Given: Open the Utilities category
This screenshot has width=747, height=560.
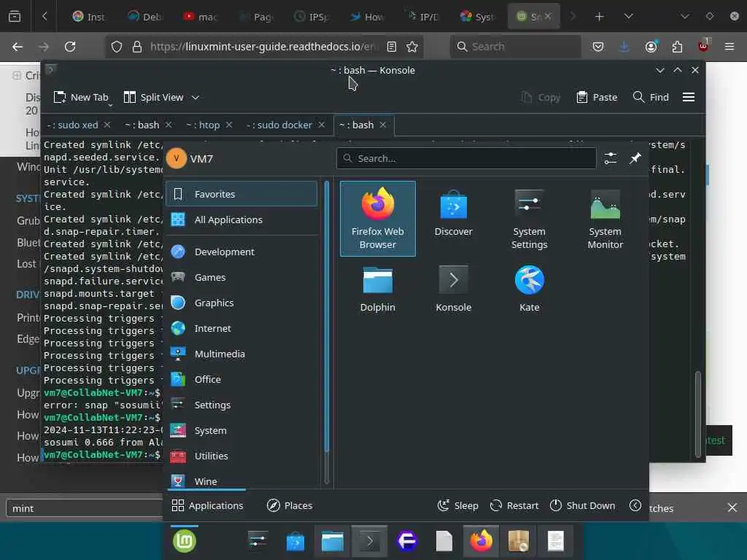Looking at the screenshot, I should (x=241, y=456).
